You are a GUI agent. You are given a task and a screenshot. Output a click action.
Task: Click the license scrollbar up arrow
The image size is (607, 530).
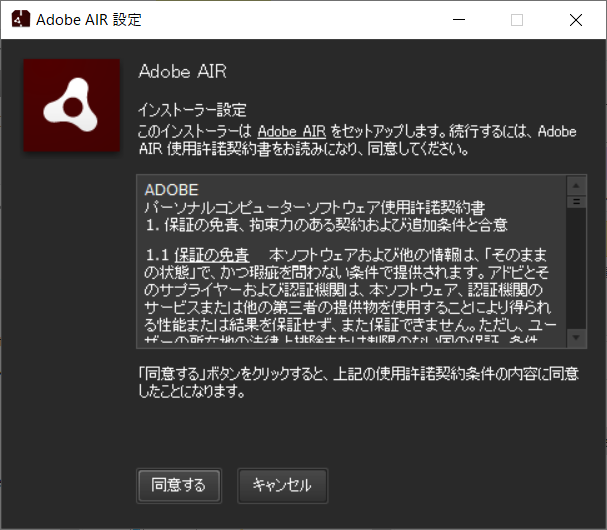click(x=576, y=186)
